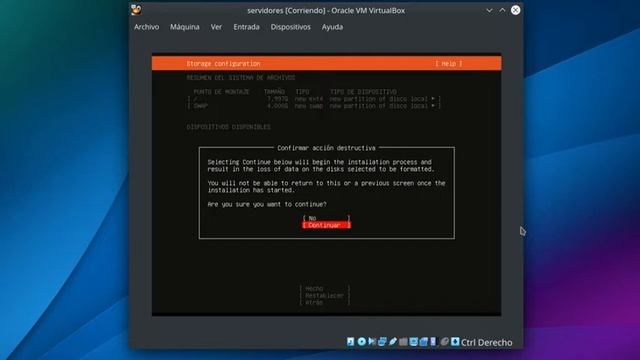Click the DISPOSITIVOS DISPONIBLES heading
This screenshot has width=640, height=360.
229,127
